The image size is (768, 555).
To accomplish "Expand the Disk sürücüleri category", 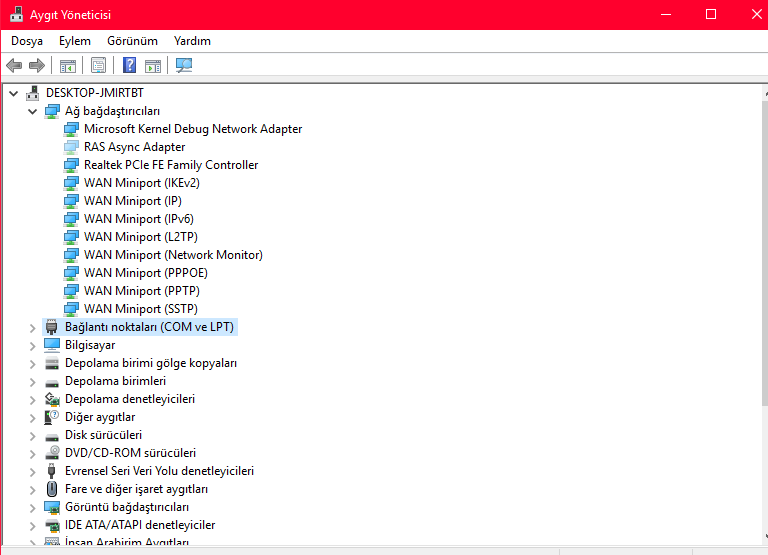I will (x=33, y=435).
